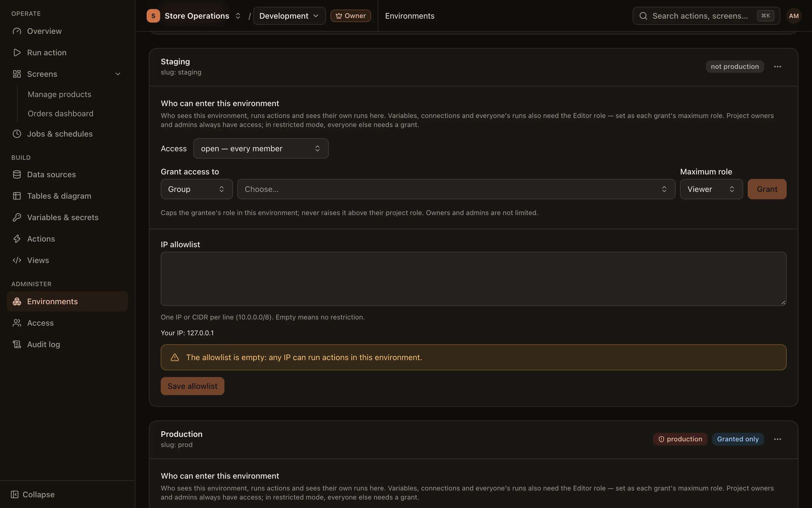
Task: Click the Data sources database icon
Action: [x=17, y=174]
